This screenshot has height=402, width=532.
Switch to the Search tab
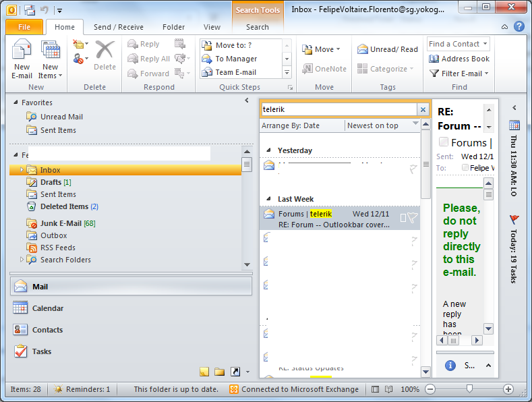(258, 27)
